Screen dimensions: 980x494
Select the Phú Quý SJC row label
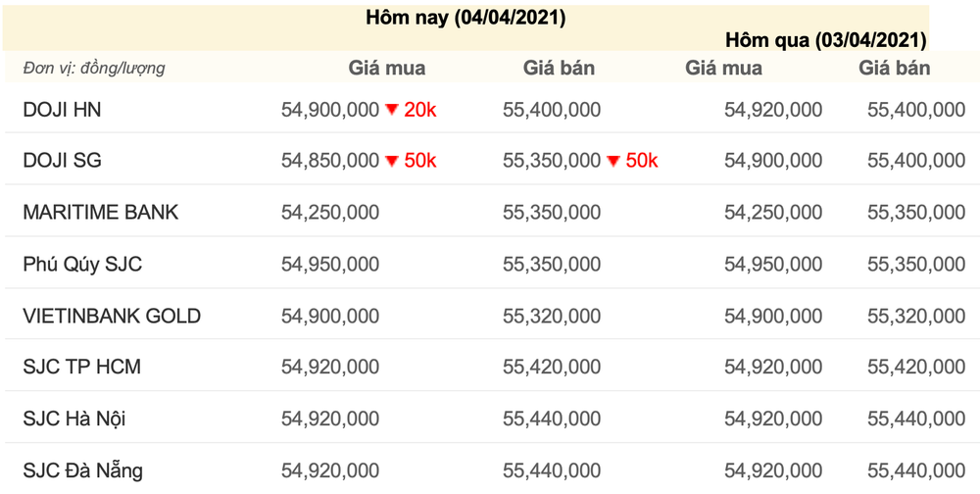(82, 265)
